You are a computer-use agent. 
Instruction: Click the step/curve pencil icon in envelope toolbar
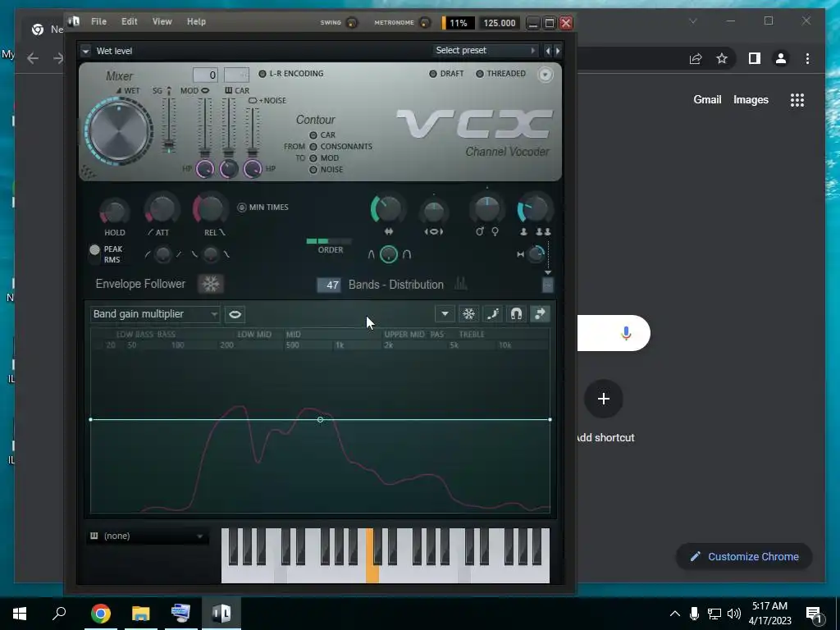coord(492,314)
